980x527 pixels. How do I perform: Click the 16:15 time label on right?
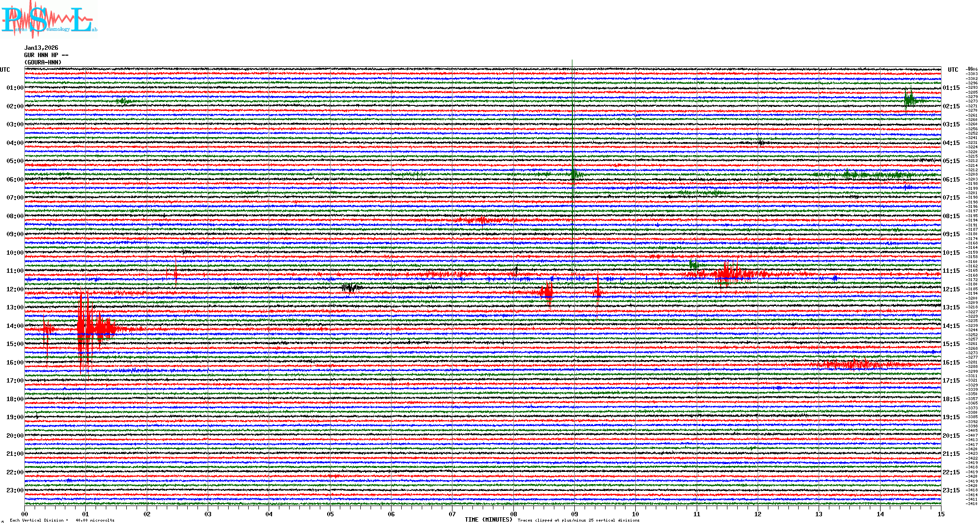[951, 363]
